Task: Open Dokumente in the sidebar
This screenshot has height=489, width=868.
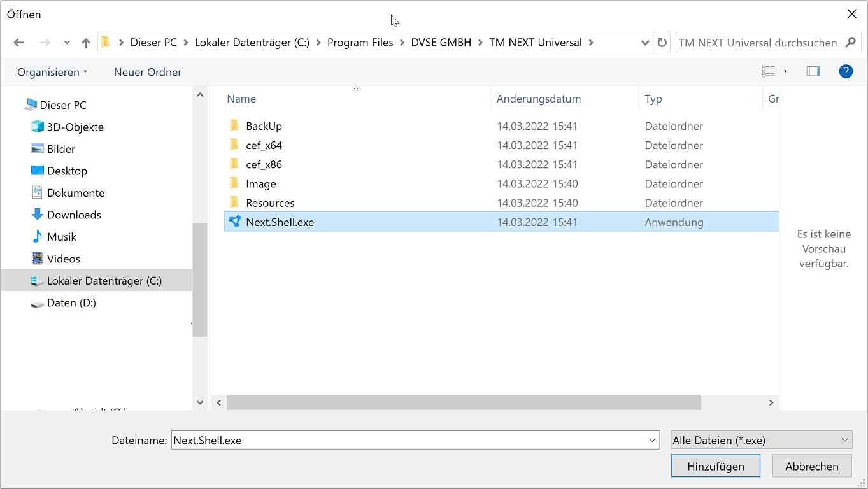Action: [76, 193]
